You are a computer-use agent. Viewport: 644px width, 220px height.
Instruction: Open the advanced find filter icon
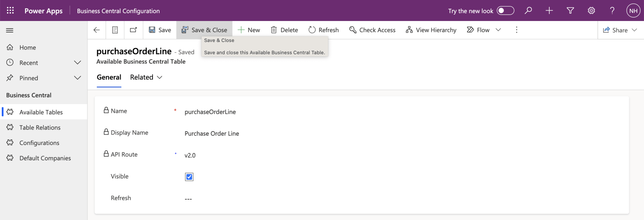(570, 11)
